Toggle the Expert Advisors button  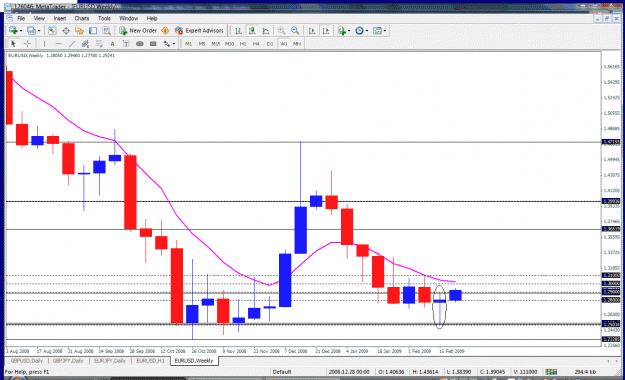tap(199, 31)
